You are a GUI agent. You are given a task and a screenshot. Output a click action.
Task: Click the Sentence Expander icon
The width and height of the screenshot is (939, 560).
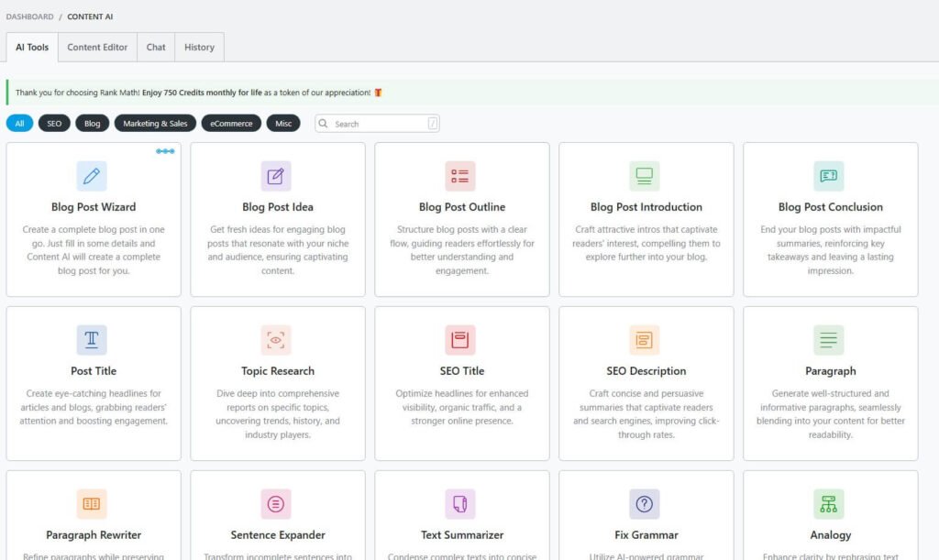click(x=275, y=504)
